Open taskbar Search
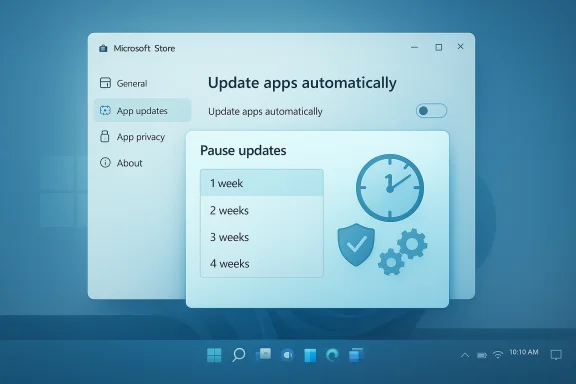Viewport: 576px width, 384px height. (x=239, y=355)
